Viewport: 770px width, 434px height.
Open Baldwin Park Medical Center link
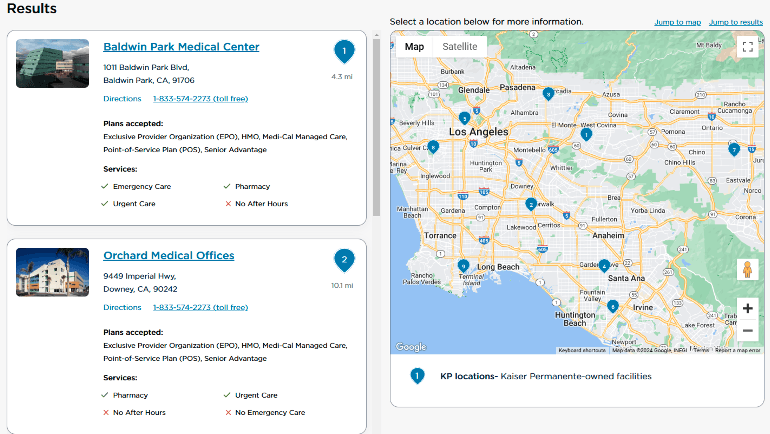click(x=181, y=47)
